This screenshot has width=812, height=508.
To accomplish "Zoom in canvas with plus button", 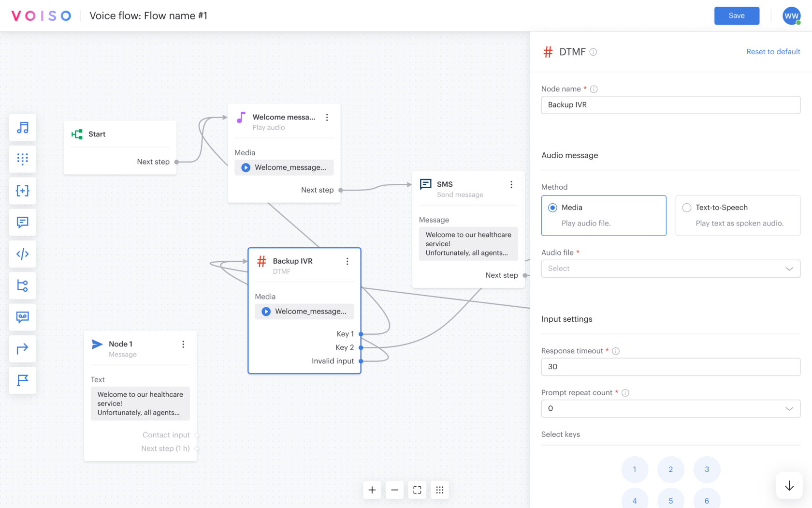I will pyautogui.click(x=372, y=490).
